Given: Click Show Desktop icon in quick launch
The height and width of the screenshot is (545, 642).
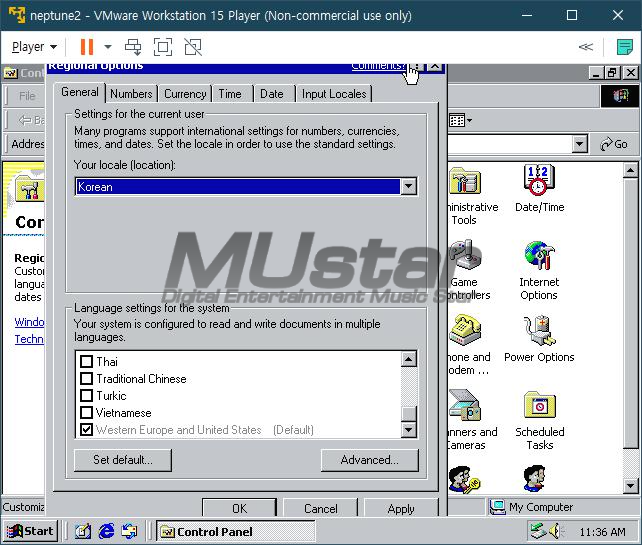Looking at the screenshot, I should 83,531.
